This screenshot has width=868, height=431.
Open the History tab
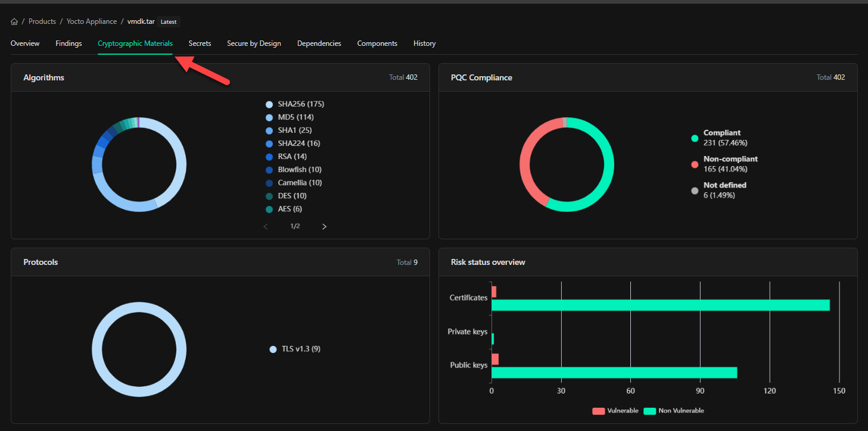coord(425,43)
